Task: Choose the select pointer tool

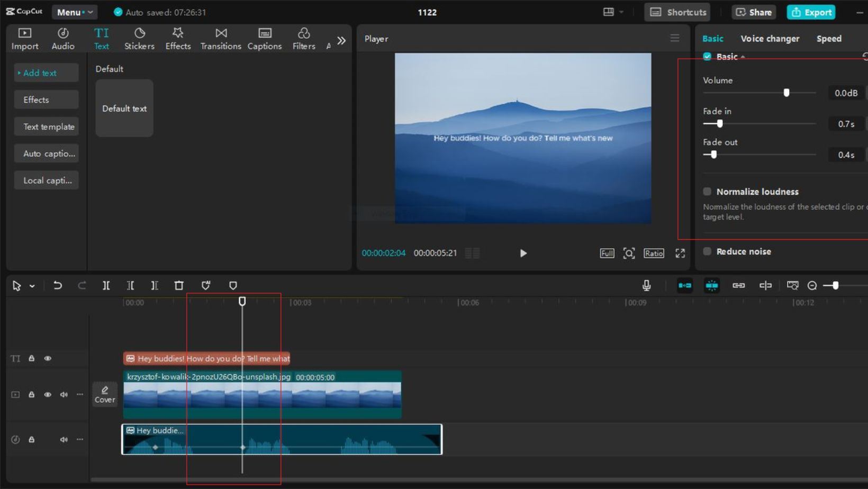Action: click(x=16, y=286)
